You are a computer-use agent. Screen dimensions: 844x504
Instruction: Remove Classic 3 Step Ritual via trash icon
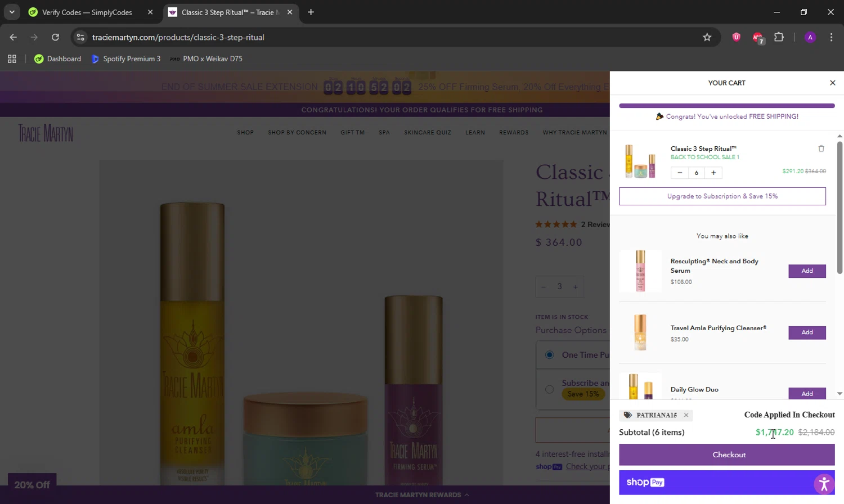pos(821,148)
